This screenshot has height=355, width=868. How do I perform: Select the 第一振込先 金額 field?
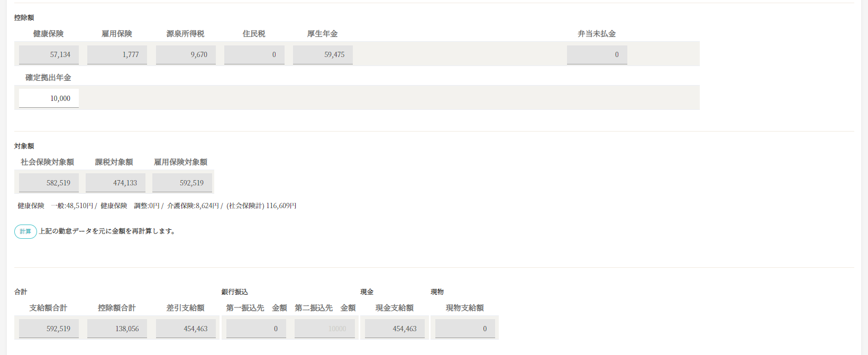point(256,329)
